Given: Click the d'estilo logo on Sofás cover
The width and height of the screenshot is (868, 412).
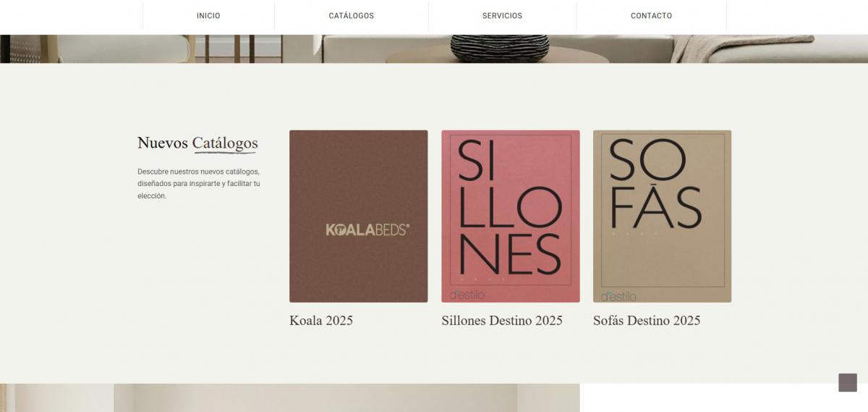Looking at the screenshot, I should (618, 296).
